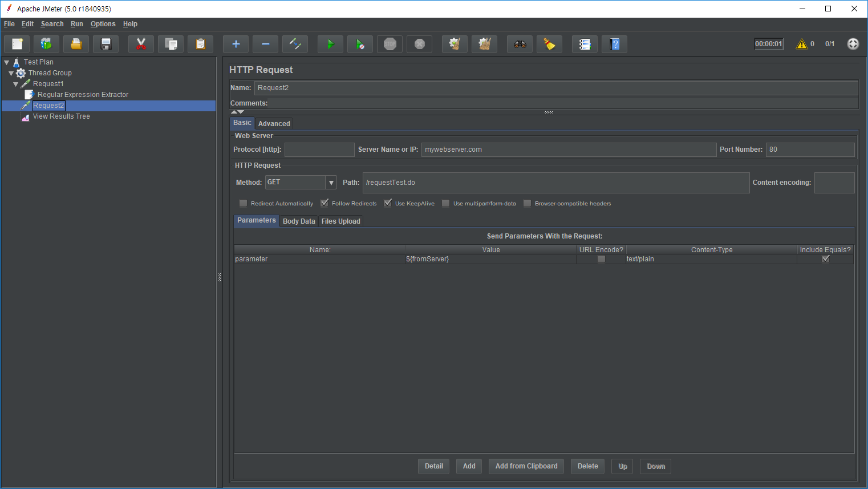This screenshot has width=868, height=489.
Task: Open the Help menu
Action: click(x=130, y=24)
